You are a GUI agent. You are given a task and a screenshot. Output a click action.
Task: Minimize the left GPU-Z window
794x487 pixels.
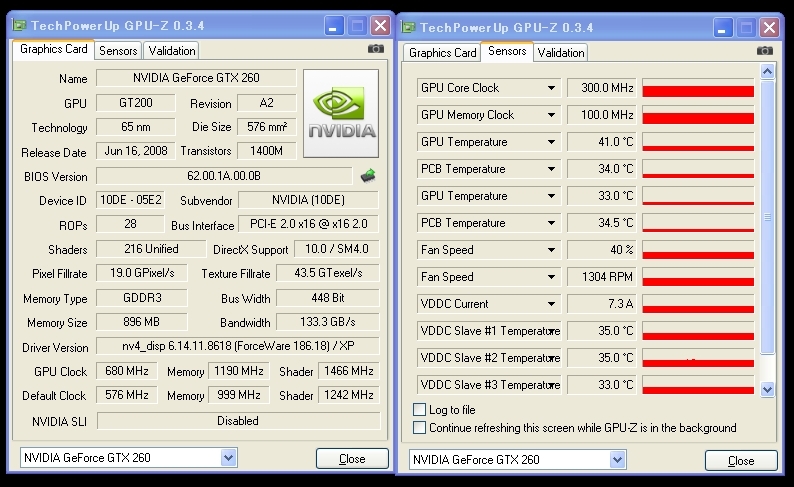(333, 25)
